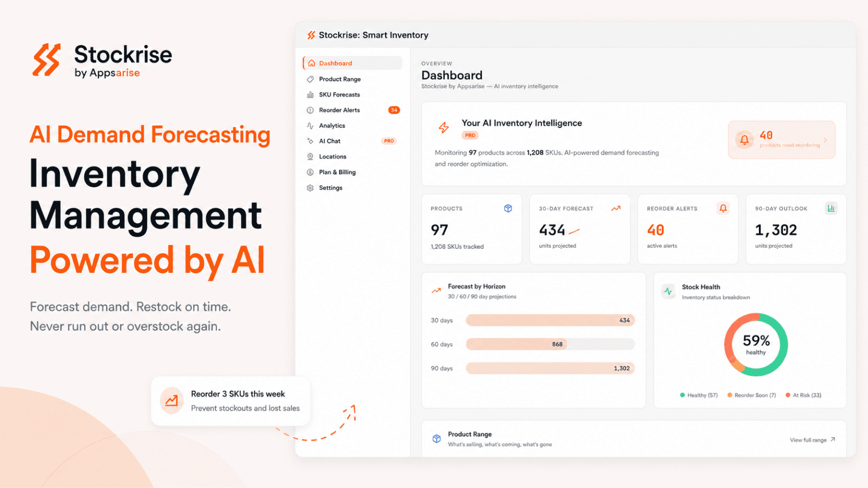Click the 34 badge on Reorder Alerts

point(394,110)
